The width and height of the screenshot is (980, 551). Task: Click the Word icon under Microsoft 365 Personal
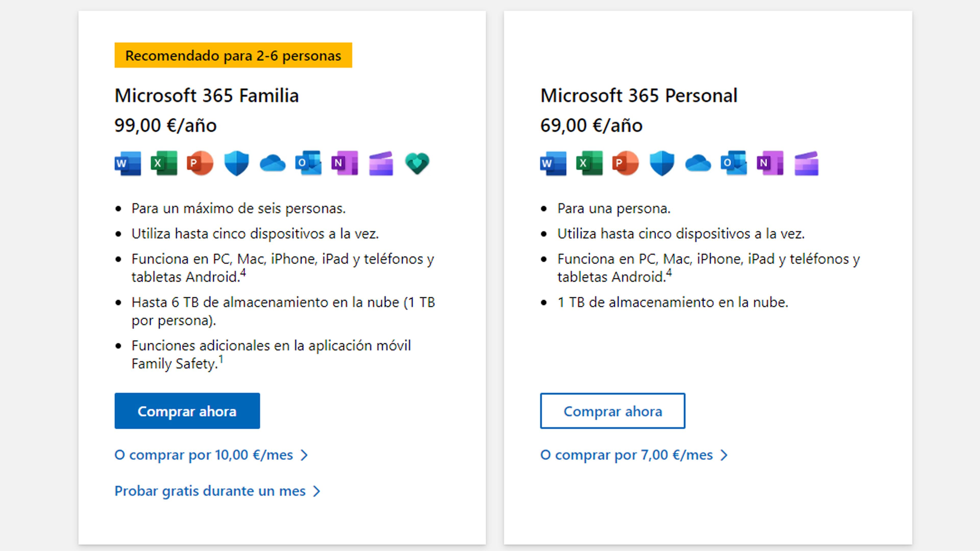553,164
